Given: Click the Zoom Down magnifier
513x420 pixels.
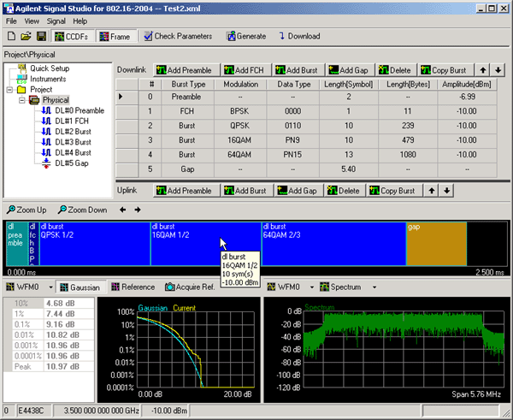Looking at the screenshot, I should click(x=83, y=210).
